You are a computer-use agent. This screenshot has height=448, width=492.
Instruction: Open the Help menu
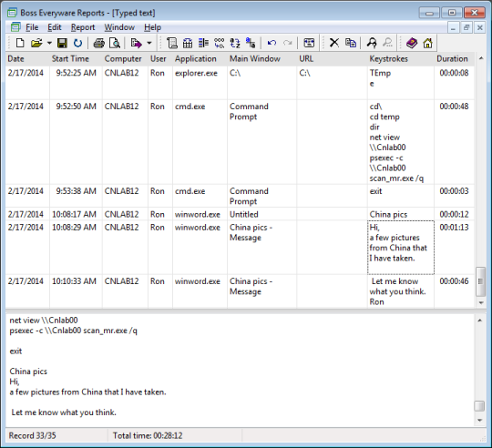pos(152,27)
